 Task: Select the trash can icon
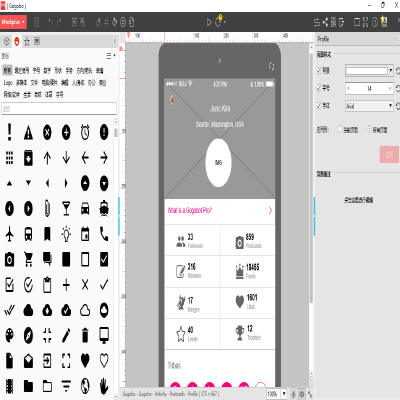[85, 335]
